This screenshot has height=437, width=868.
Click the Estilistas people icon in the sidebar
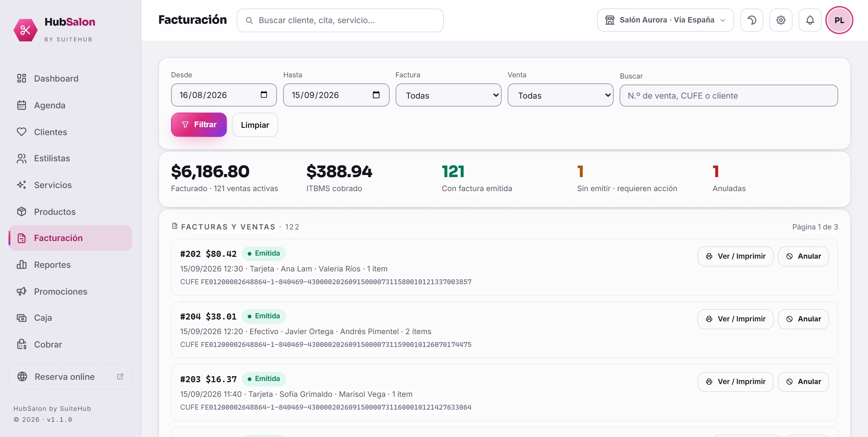point(22,158)
